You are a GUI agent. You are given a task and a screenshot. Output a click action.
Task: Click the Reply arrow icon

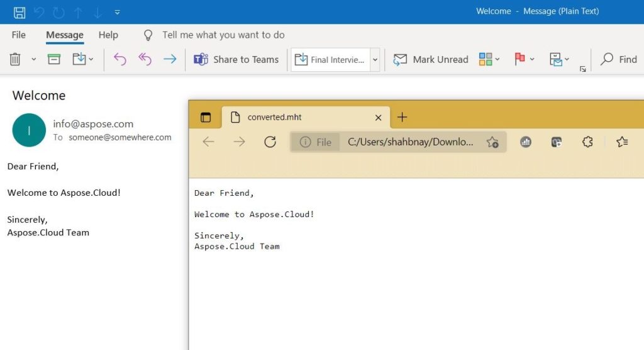coord(119,59)
